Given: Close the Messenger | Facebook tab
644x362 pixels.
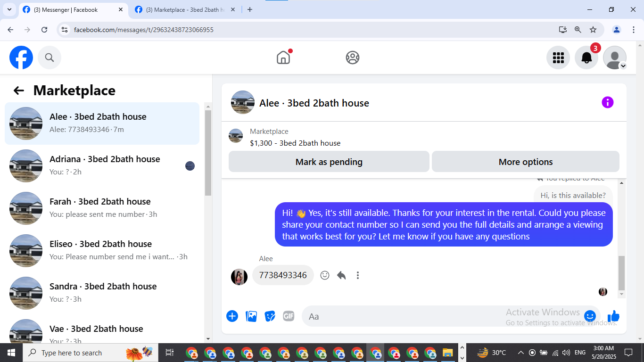Looking at the screenshot, I should tap(121, 9).
